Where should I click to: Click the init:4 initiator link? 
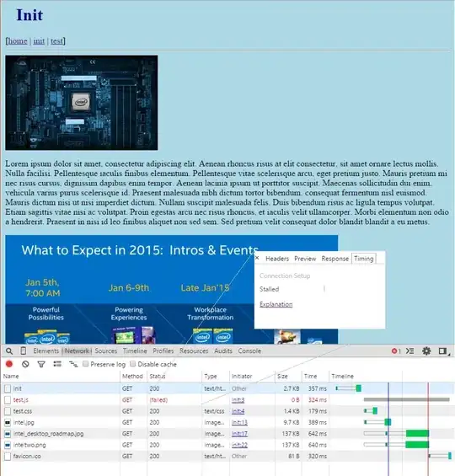click(238, 411)
